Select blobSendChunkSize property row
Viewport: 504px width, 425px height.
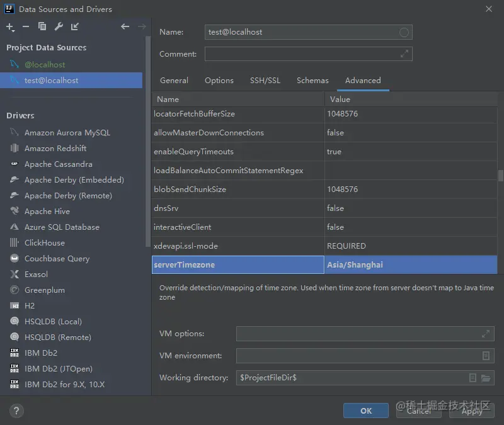pyautogui.click(x=324, y=190)
